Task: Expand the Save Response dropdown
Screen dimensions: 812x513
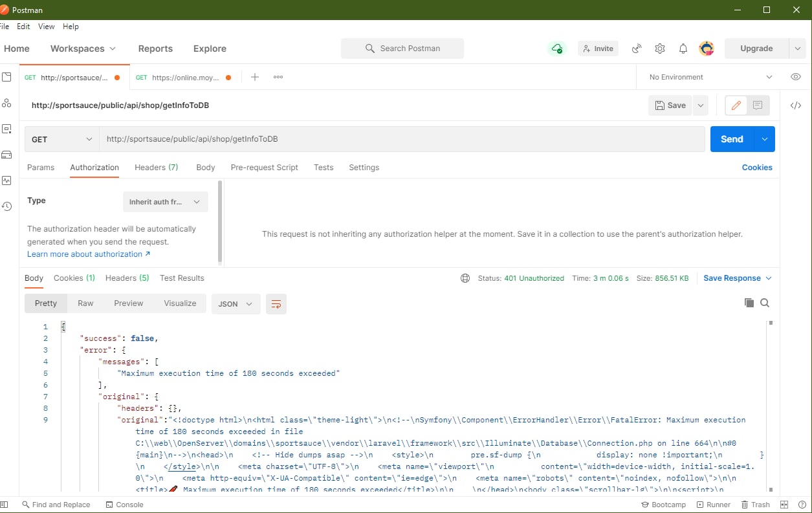Action: (x=738, y=278)
